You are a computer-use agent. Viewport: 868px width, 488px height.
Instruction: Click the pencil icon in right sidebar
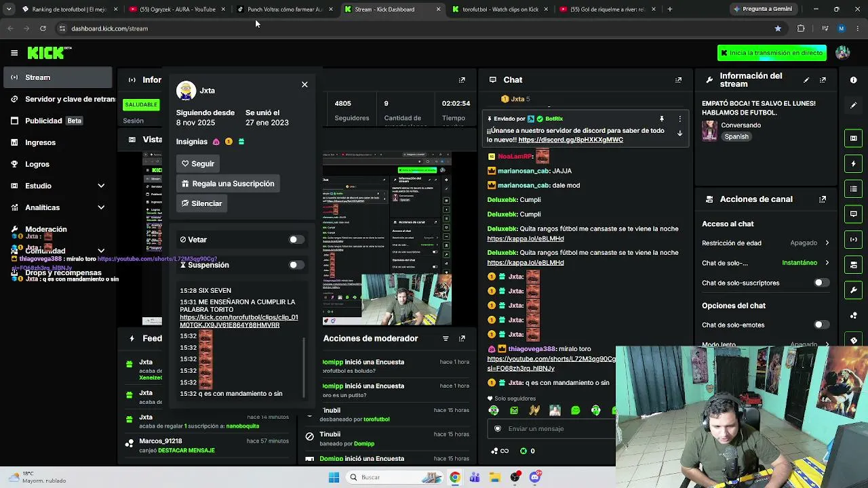(853, 105)
